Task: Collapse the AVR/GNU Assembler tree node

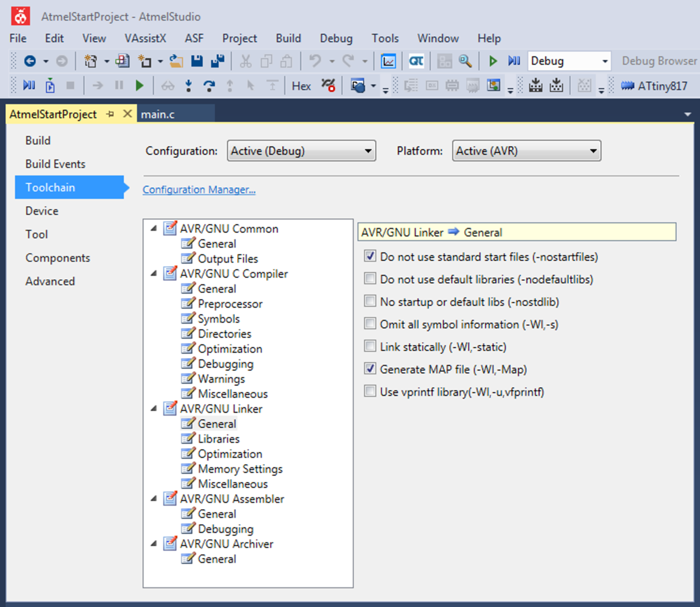Action: [x=154, y=499]
